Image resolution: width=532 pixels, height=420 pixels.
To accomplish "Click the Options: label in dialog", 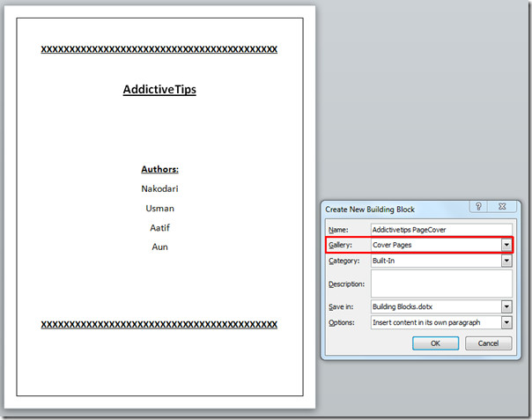I will coord(342,322).
